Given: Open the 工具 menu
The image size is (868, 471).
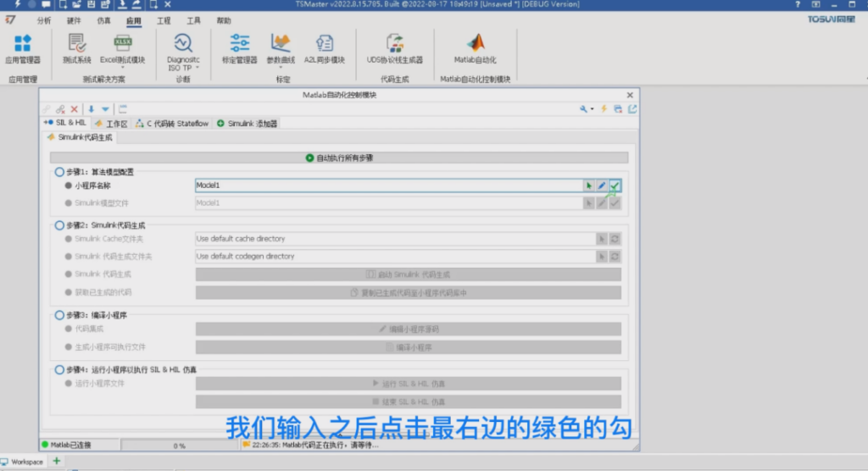Looking at the screenshot, I should point(194,20).
